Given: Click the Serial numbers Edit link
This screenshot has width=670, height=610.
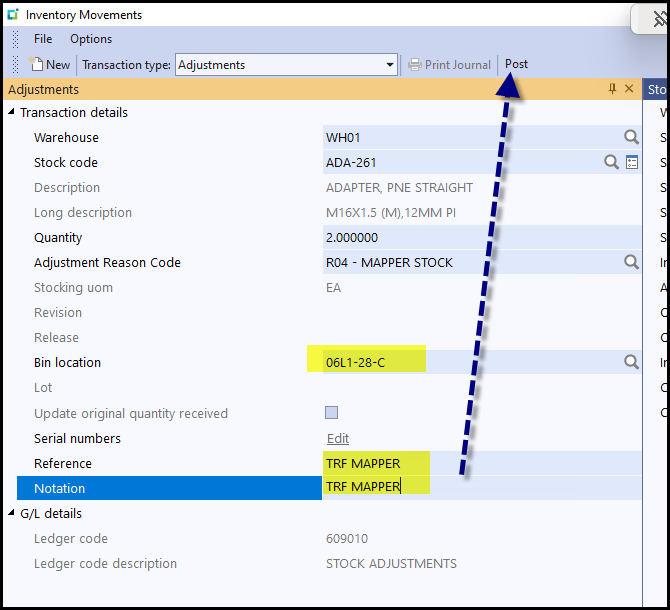Looking at the screenshot, I should 338,438.
